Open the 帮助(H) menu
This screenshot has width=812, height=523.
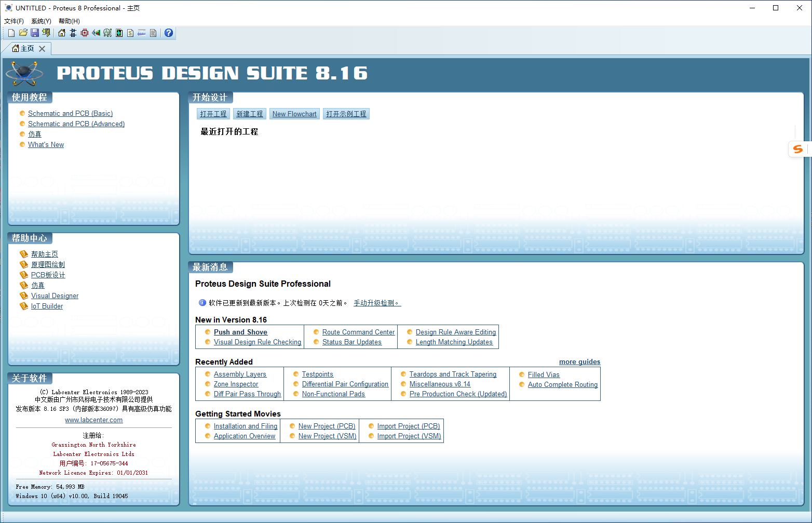pos(69,21)
